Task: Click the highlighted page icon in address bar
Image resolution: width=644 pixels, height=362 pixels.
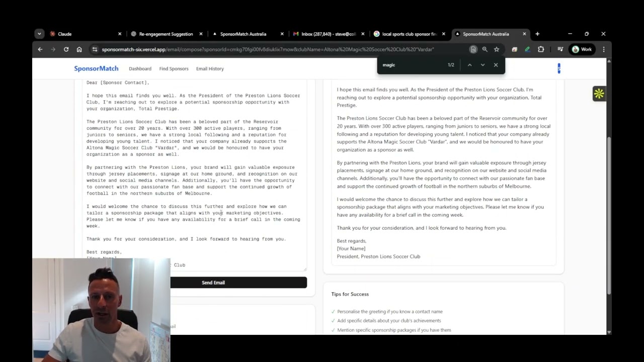Action: (473, 49)
